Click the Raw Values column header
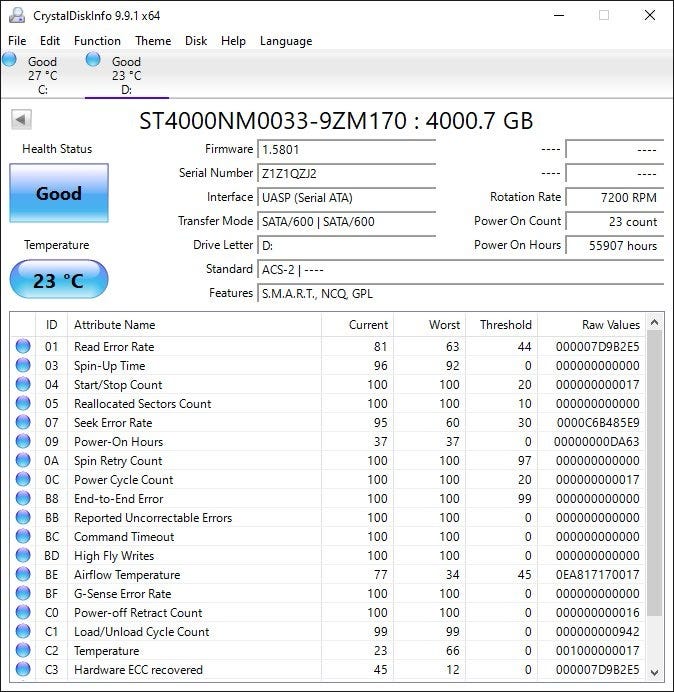 click(591, 325)
